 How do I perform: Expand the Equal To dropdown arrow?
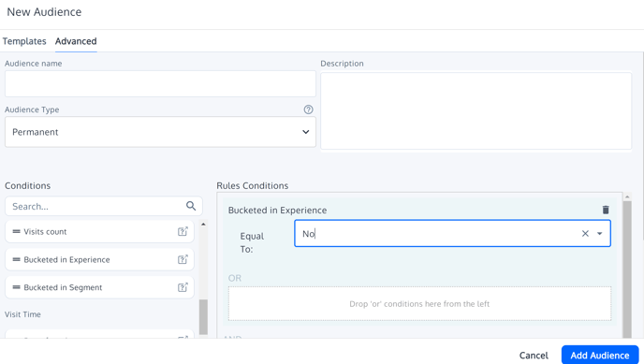click(x=600, y=234)
